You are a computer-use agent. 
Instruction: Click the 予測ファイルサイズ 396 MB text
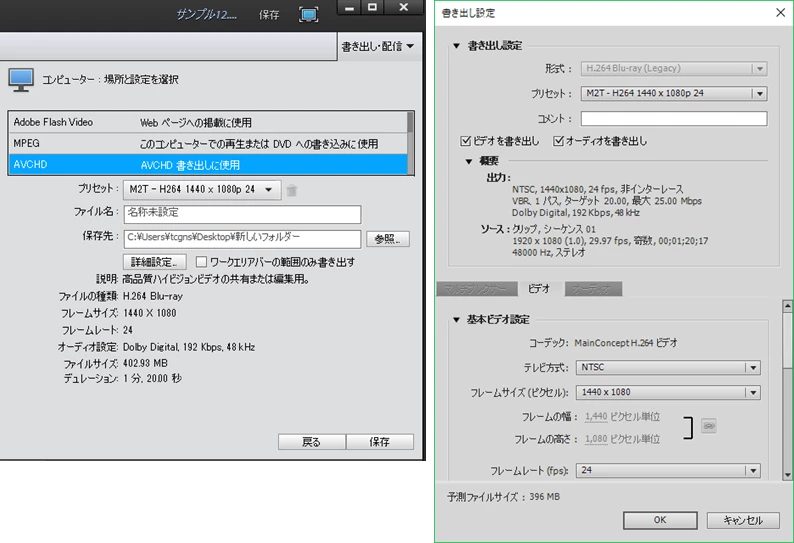point(503,497)
